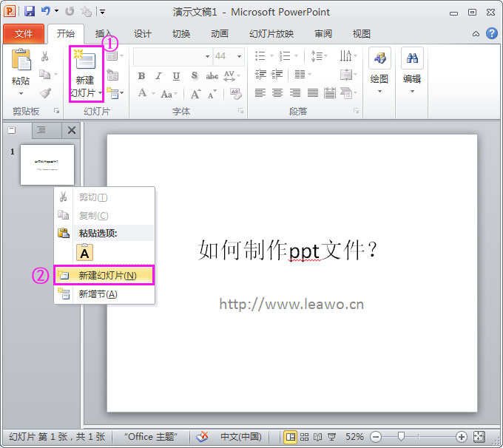
Task: Toggle bold formatting
Action: click(141, 76)
